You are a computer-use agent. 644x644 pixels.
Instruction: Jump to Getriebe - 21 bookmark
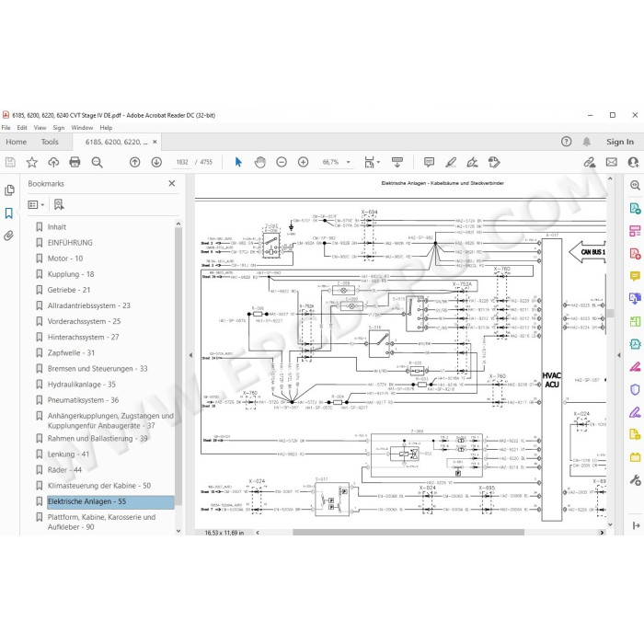tap(69, 290)
